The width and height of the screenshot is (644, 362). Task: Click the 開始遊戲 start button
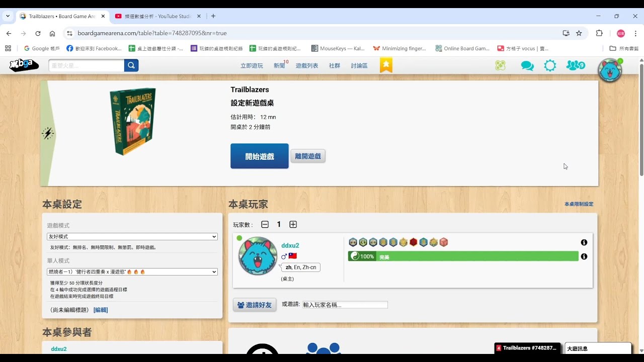260,156
